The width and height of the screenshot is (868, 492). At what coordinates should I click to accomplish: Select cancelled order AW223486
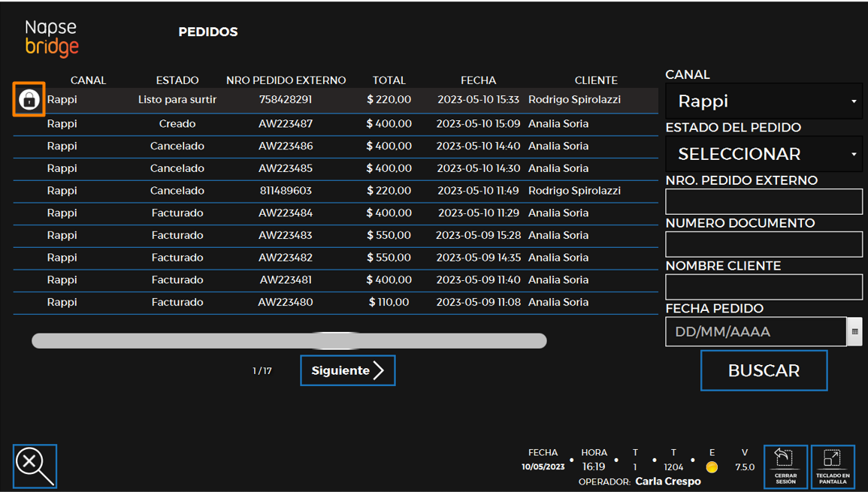pyautogui.click(x=335, y=146)
